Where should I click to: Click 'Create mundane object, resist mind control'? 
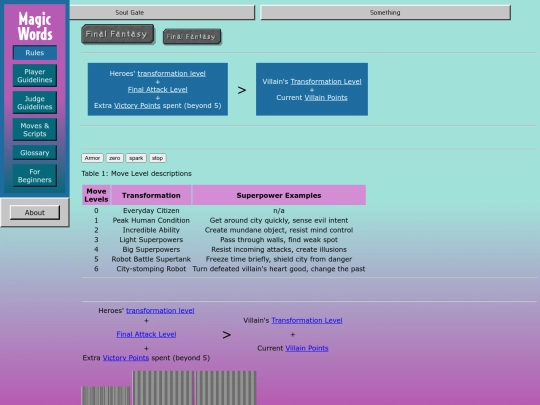coord(279,230)
